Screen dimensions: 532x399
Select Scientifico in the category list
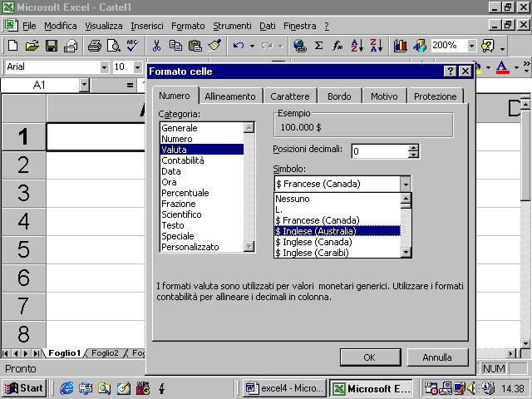pos(201,214)
